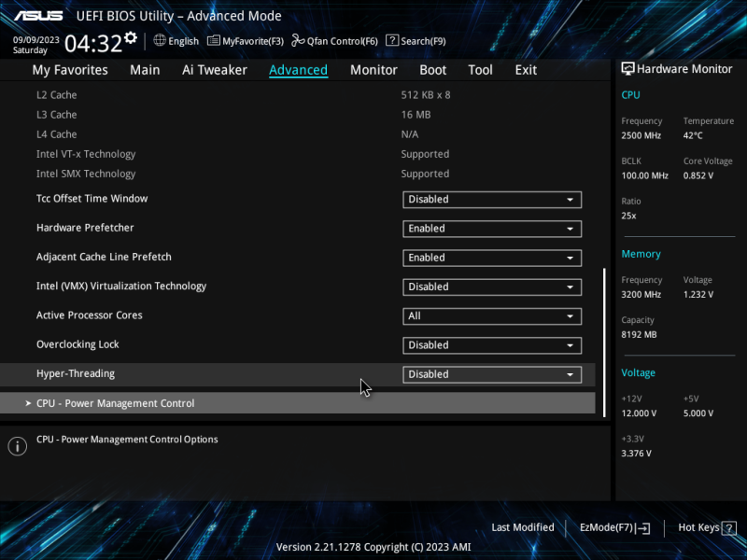The width and height of the screenshot is (747, 560).
Task: Click the Hardware Monitor screen icon
Action: pyautogui.click(x=627, y=68)
